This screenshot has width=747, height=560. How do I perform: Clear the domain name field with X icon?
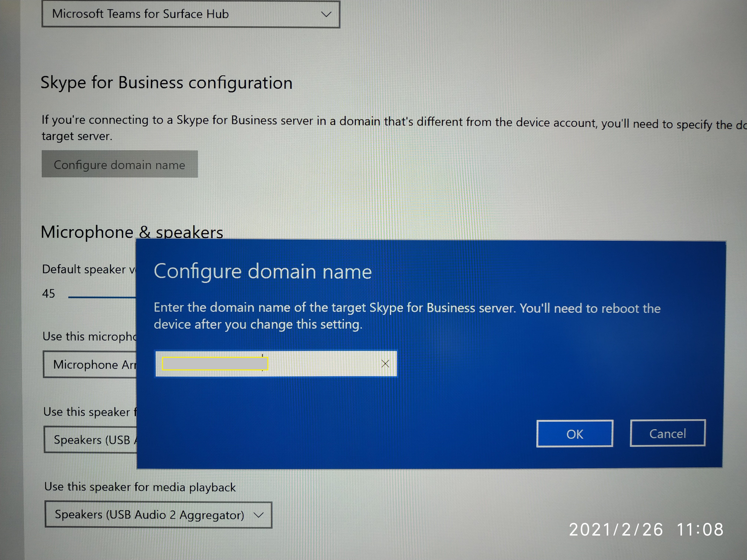[385, 364]
